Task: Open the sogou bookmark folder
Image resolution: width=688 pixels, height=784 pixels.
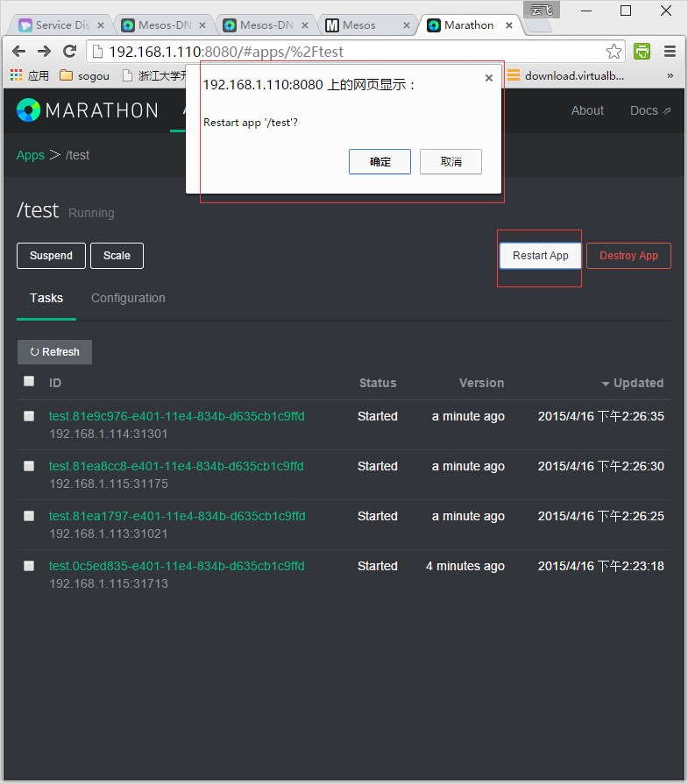Action: click(84, 75)
